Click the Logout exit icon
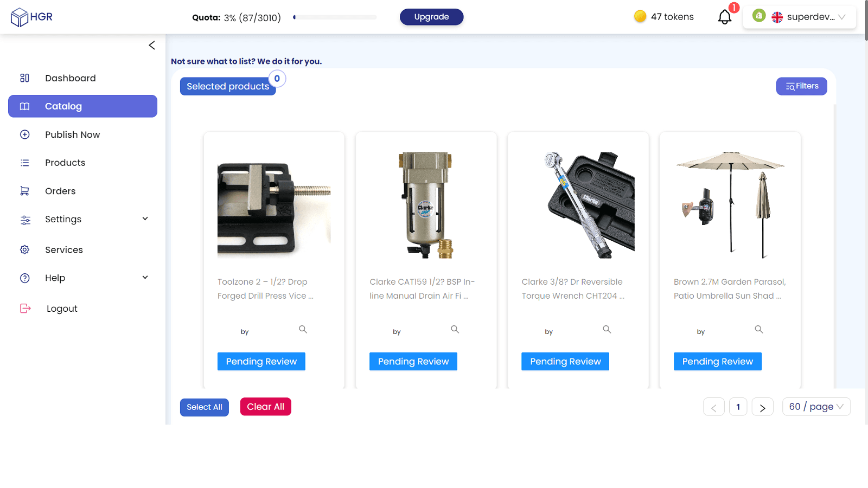The width and height of the screenshot is (868, 488). pyautogui.click(x=24, y=308)
